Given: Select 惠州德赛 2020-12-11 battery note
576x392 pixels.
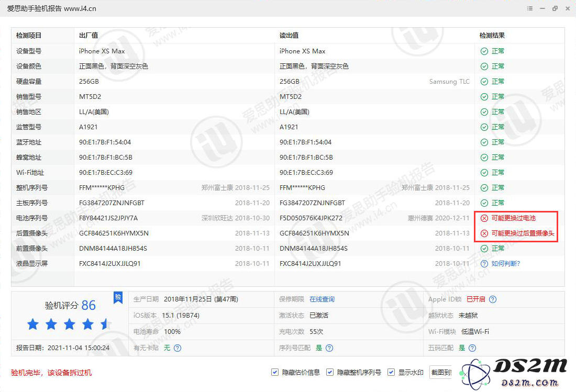Looking at the screenshot, I should (439, 218).
